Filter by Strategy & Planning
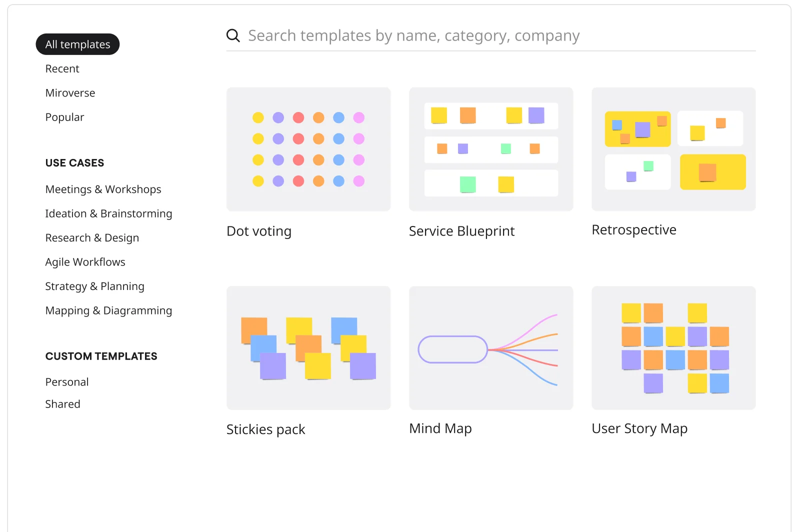 (94, 286)
